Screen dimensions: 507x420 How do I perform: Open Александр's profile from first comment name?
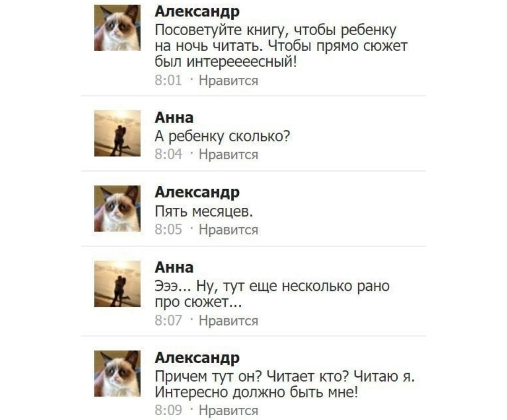click(197, 12)
